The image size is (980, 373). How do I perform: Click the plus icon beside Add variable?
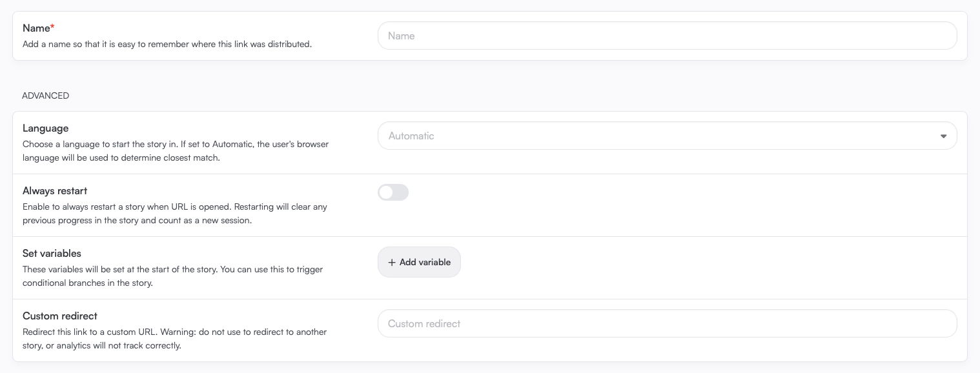[x=391, y=263]
